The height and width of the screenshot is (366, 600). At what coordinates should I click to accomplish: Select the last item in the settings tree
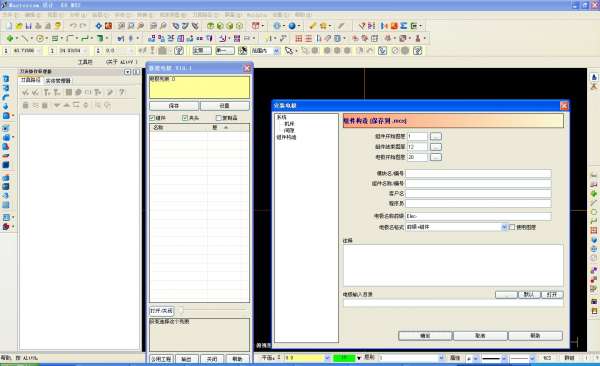286,137
